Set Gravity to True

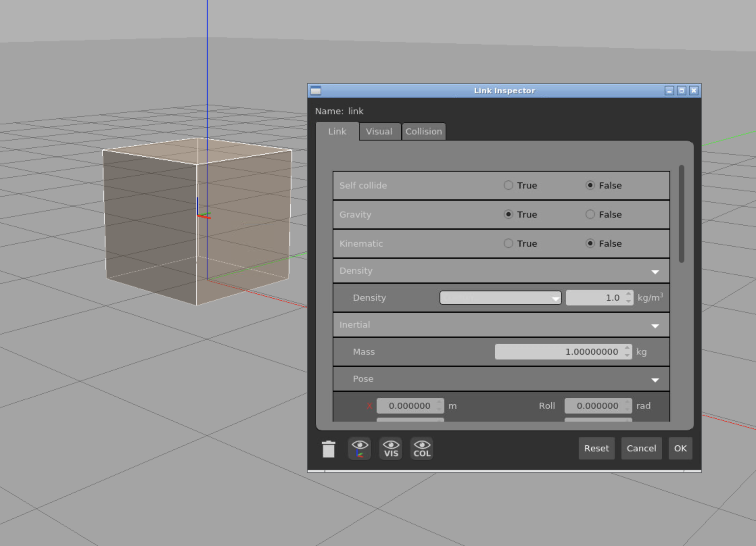click(508, 214)
